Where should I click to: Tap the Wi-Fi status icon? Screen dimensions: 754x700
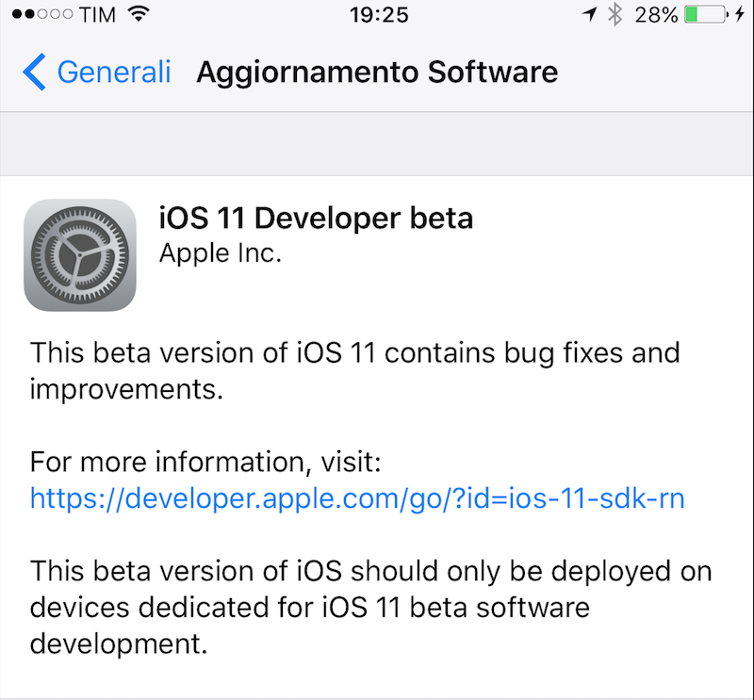coord(139,15)
